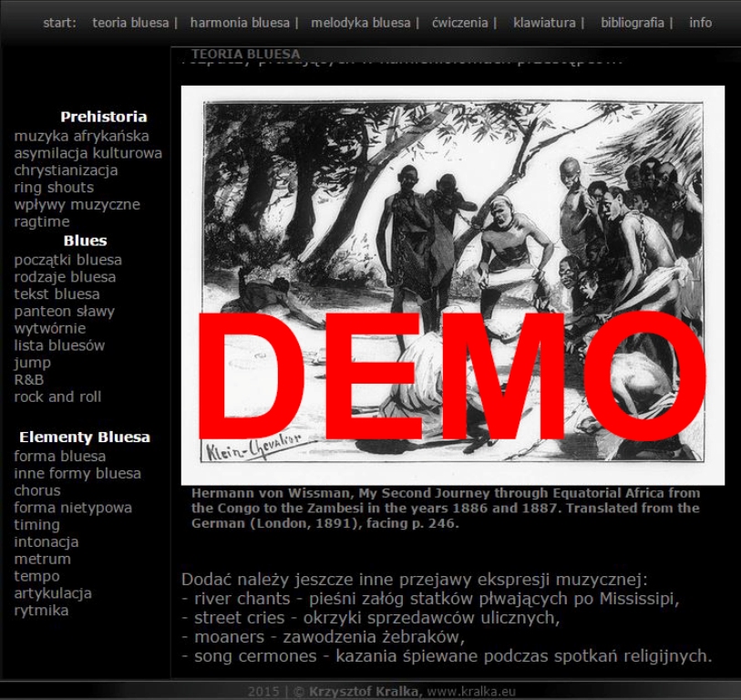Open the info page

coord(700,23)
